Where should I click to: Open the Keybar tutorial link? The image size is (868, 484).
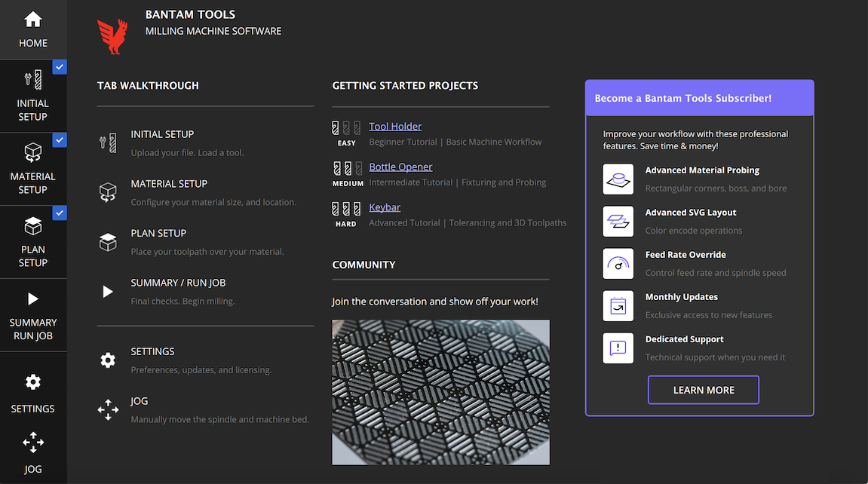point(385,207)
